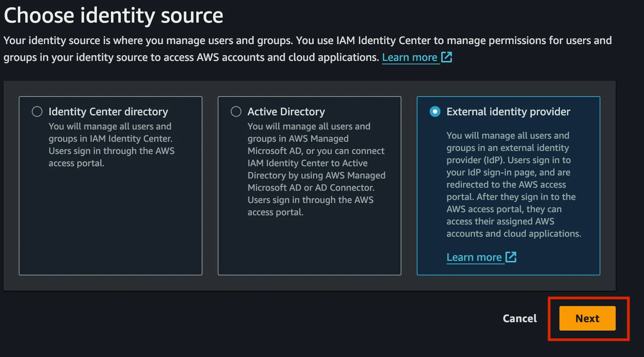This screenshot has width=644, height=357.
Task: Click the Active Directory description paragraph
Action: 316,169
